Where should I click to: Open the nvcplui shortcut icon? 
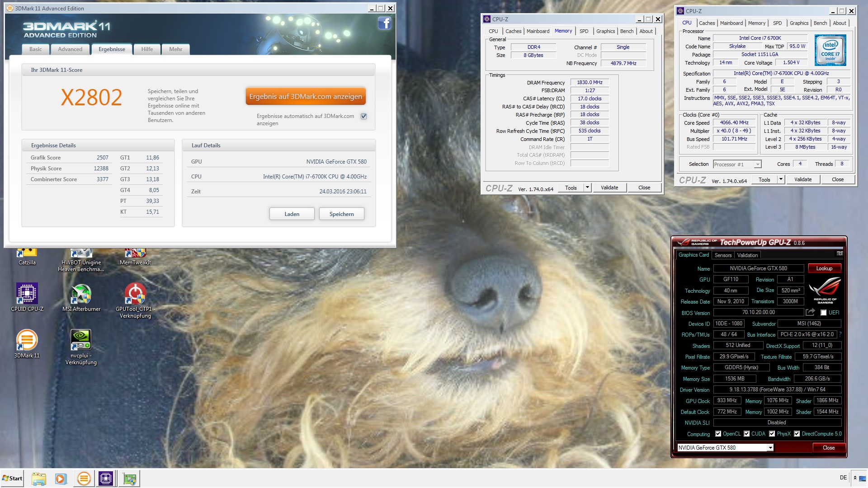81,347
